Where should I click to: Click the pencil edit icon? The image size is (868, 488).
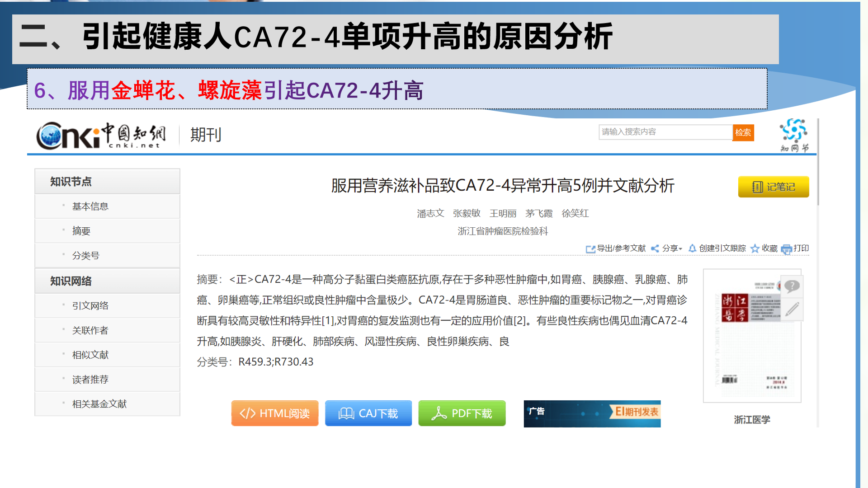pos(792,310)
